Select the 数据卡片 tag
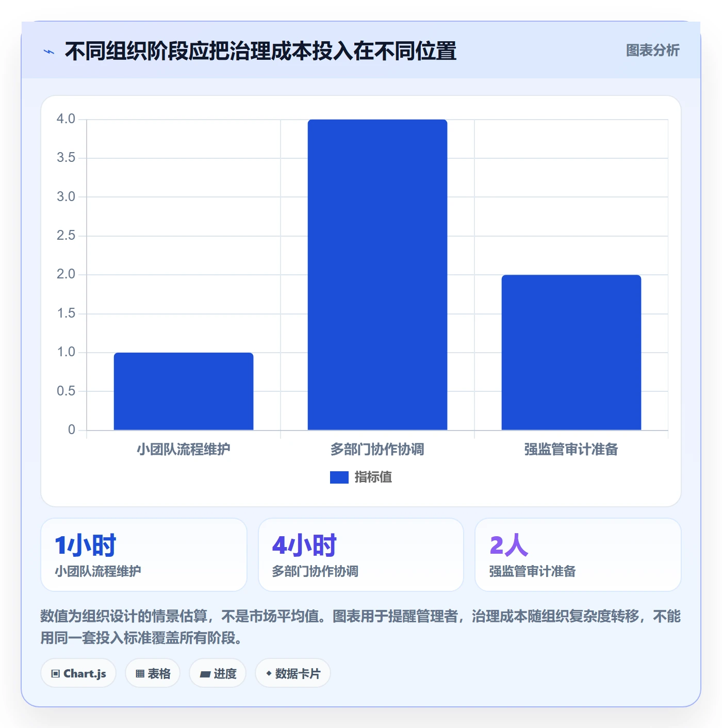The image size is (722, 728). click(x=293, y=673)
